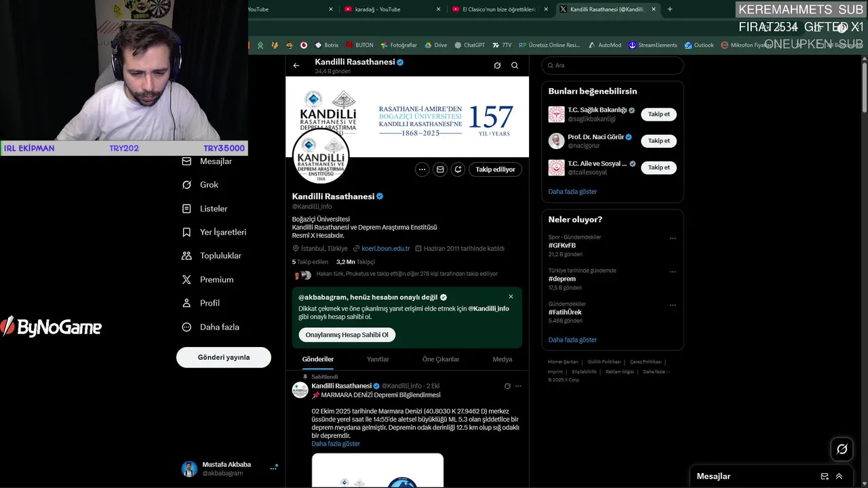Open the AutoMod bookmark
Image resolution: width=868 pixels, height=488 pixels.
604,45
